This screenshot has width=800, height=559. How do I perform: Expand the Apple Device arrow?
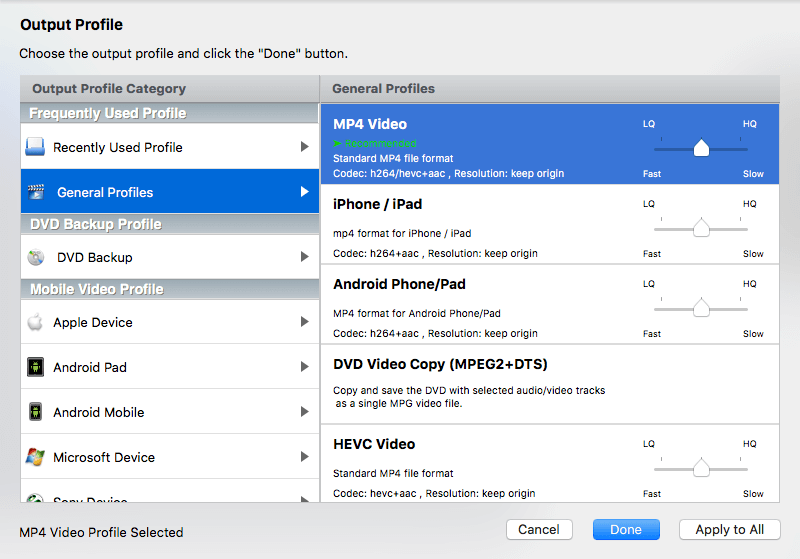[x=305, y=322]
